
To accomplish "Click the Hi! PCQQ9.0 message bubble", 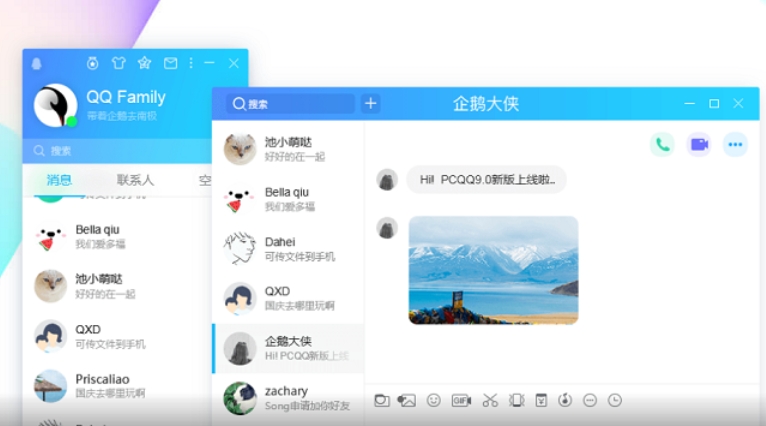I will (x=487, y=180).
